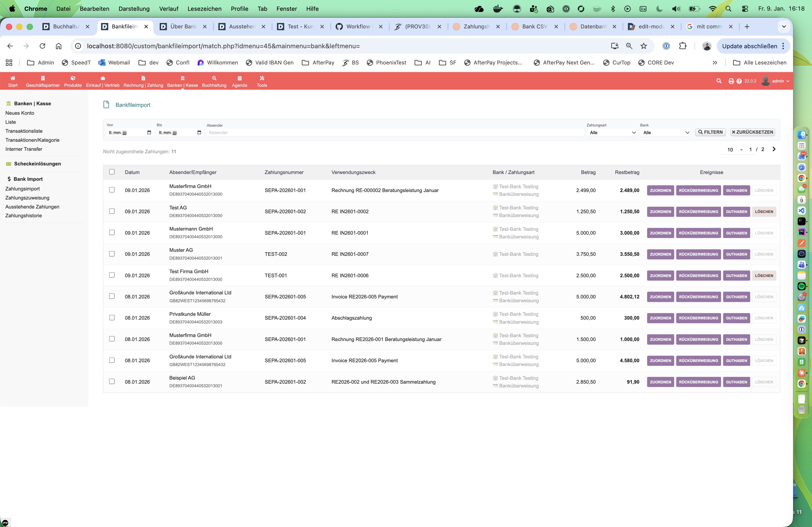Click the Buchhaltung magnifier icon
This screenshot has width=812, height=527.
(x=214, y=78)
